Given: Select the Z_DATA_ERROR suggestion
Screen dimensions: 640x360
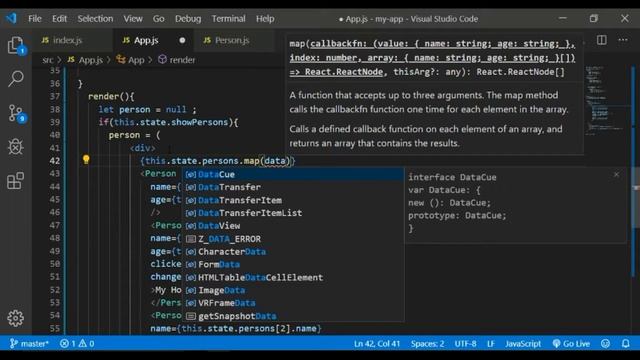Looking at the screenshot, I should [293, 239].
